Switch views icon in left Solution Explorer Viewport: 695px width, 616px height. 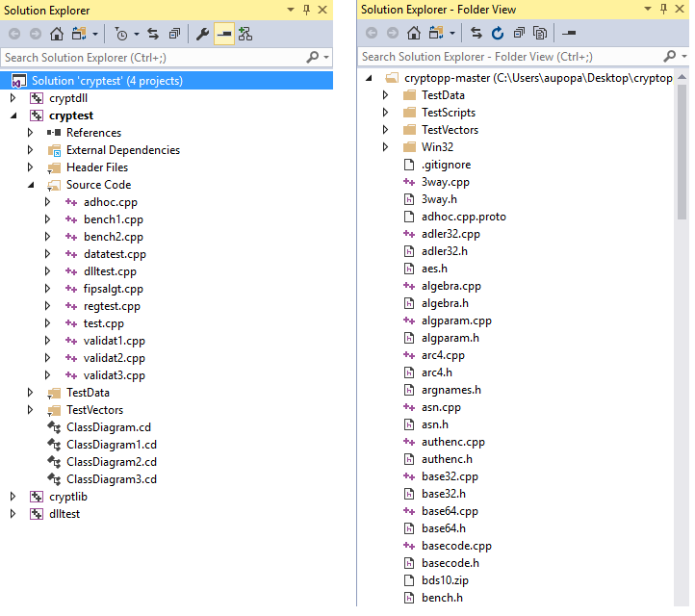79,34
